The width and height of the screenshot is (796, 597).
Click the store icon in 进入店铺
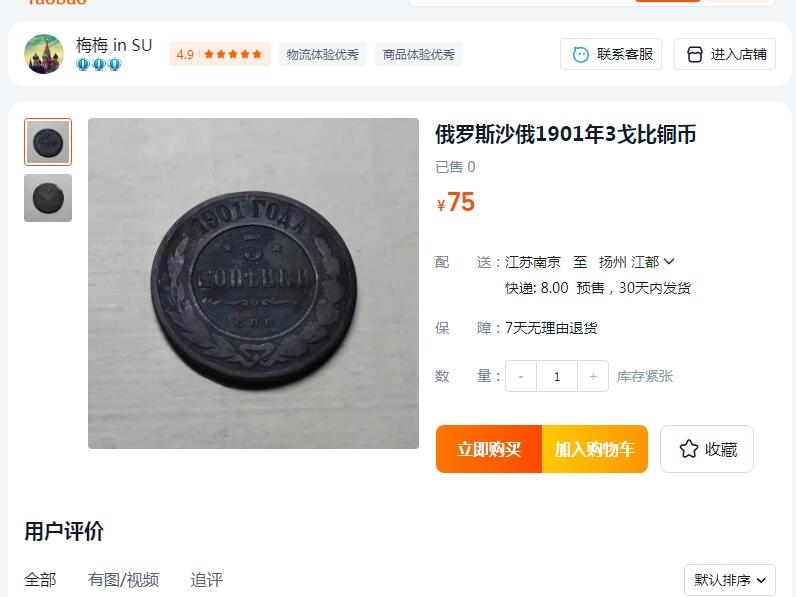click(x=694, y=54)
